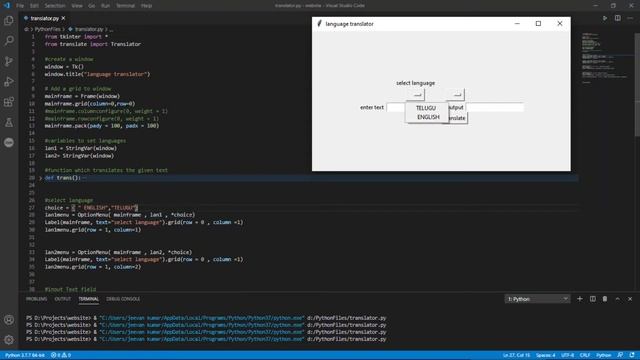The height and width of the screenshot is (360, 640).
Task: Split the editor right
Action: pos(618,18)
